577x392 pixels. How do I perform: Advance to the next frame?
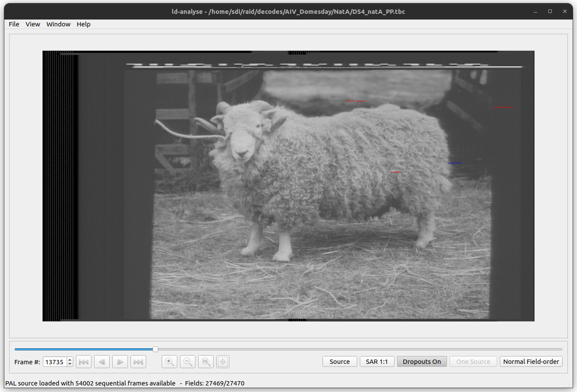point(120,362)
